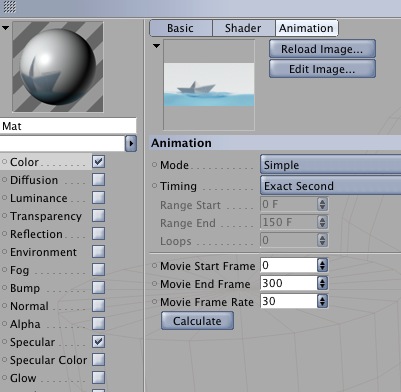Click the animation dot beside Movie Start Frame
This screenshot has width=401, height=392.
pyautogui.click(x=154, y=265)
